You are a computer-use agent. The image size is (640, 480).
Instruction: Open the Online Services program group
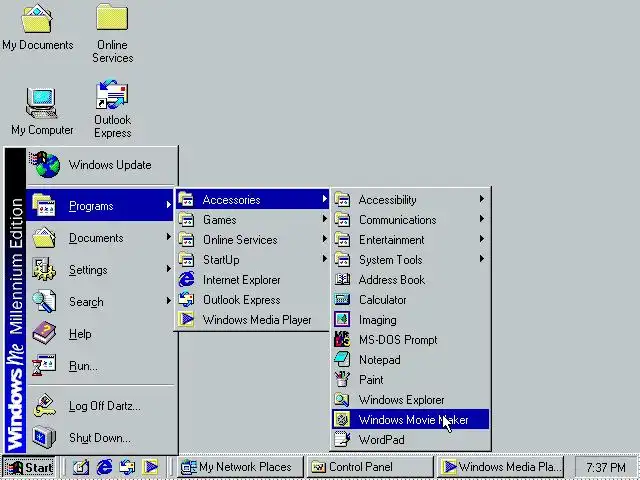(x=253, y=239)
